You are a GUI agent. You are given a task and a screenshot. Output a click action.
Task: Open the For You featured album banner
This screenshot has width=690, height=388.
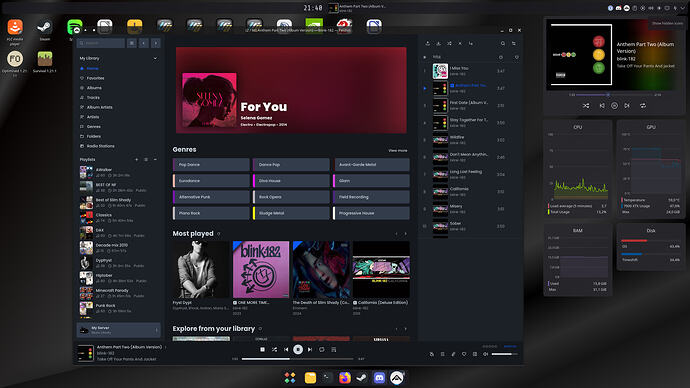(291, 90)
